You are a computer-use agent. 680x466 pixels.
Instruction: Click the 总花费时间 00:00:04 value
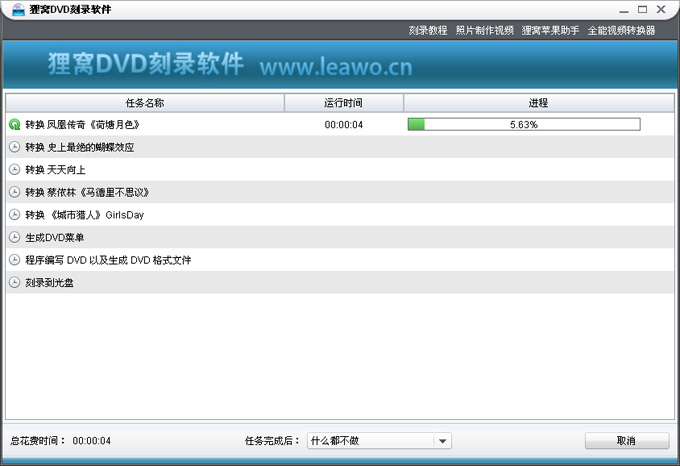(x=92, y=441)
